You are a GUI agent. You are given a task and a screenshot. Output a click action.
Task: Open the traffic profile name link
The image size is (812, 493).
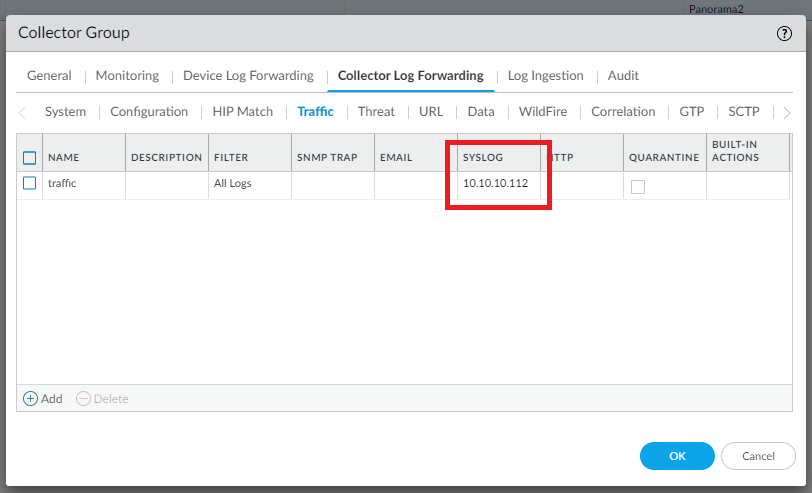pos(62,184)
